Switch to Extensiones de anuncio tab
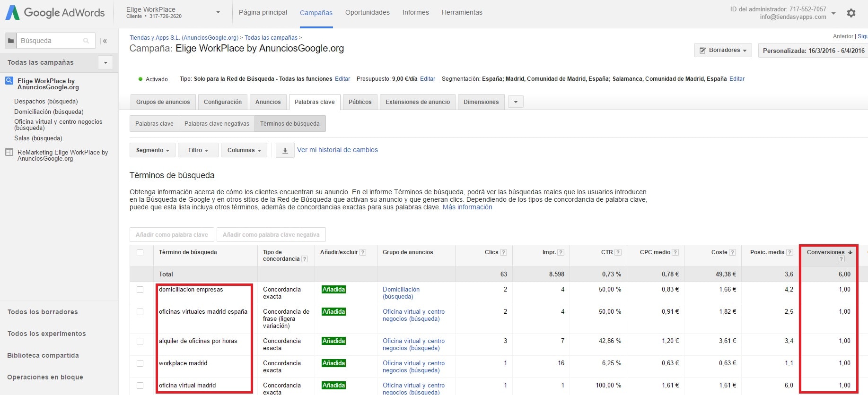Viewport: 868px width, 395px height. click(x=418, y=102)
